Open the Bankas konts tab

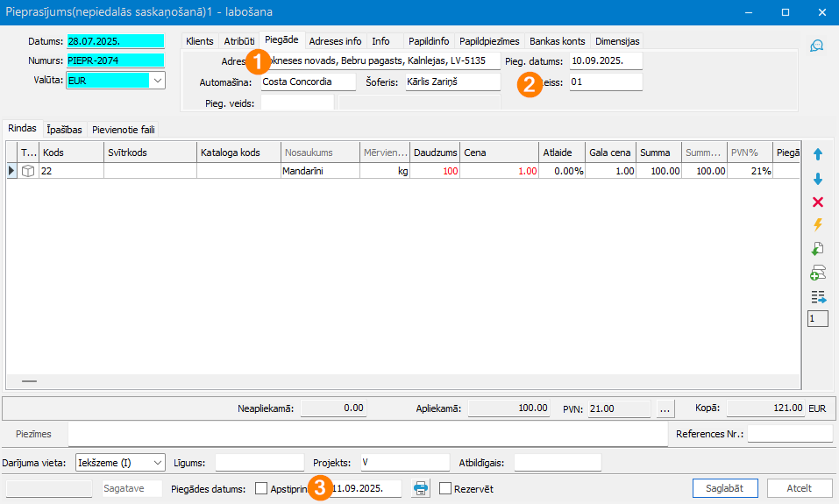tap(558, 41)
